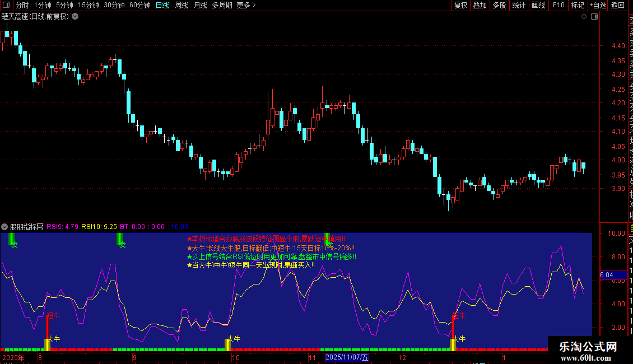633x364 pixels.
Task: Open the 统计 statistics tool
Action: [x=519, y=5]
